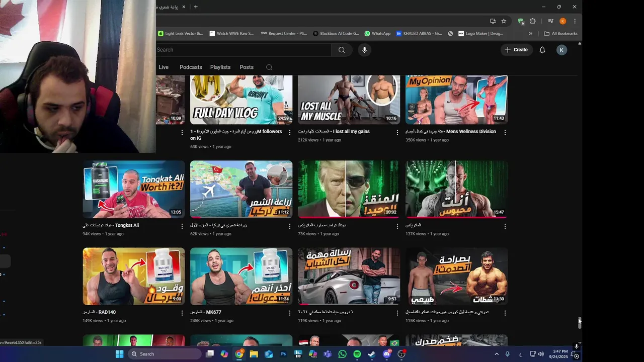Image resolution: width=644 pixels, height=362 pixels.
Task: Open Photoshop from the taskbar
Action: (283, 354)
